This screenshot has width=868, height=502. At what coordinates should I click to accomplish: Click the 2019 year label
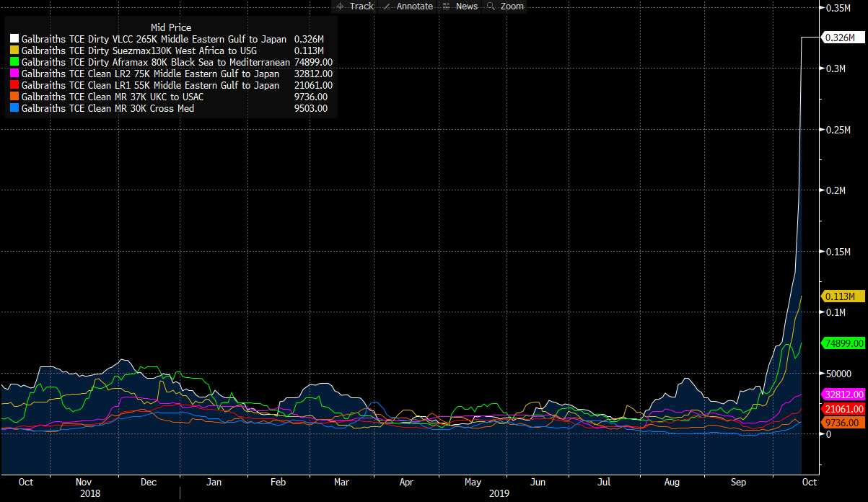click(x=499, y=494)
